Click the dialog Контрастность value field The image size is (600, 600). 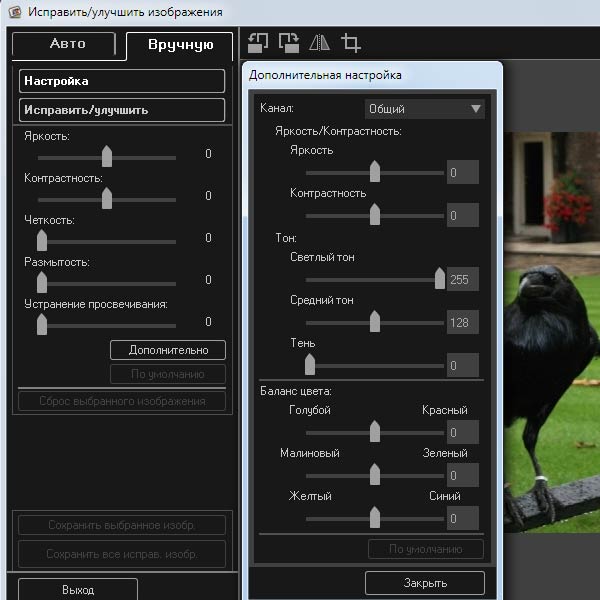pyautogui.click(x=463, y=215)
